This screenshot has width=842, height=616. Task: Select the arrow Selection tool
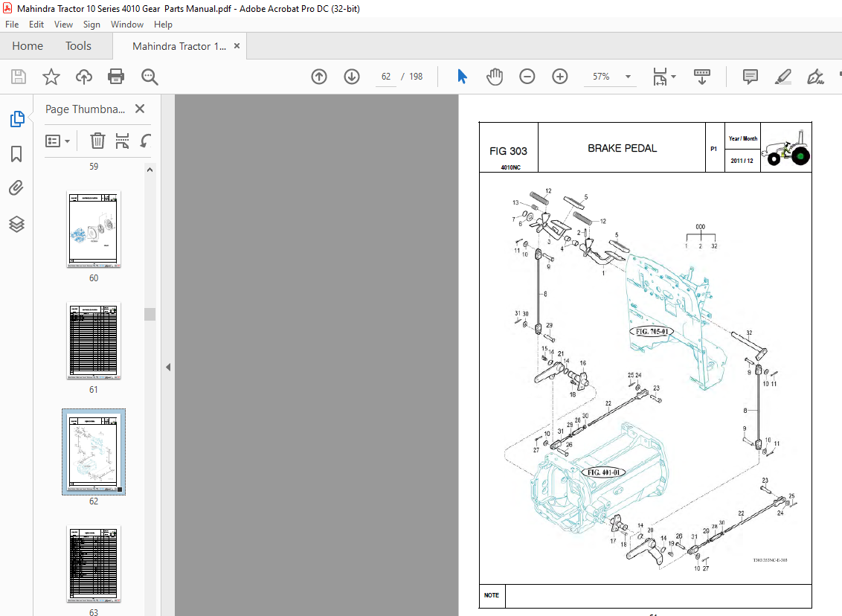pos(463,77)
